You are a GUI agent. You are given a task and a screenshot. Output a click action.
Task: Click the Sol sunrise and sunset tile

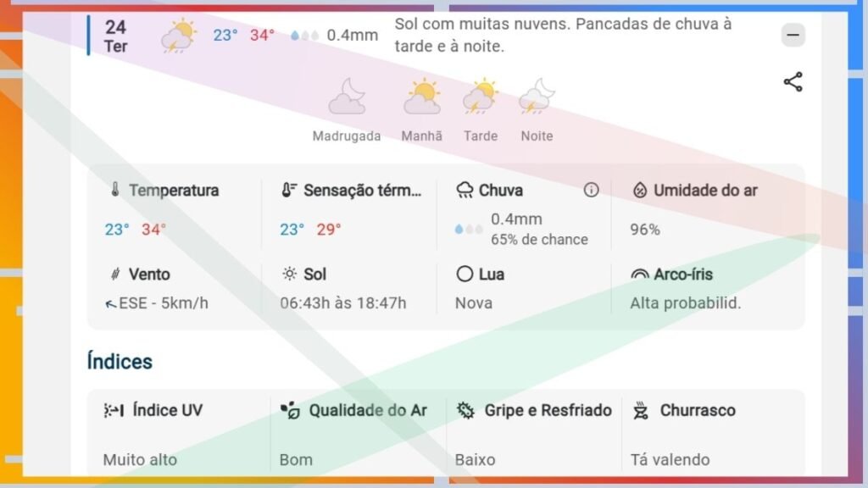(349, 288)
